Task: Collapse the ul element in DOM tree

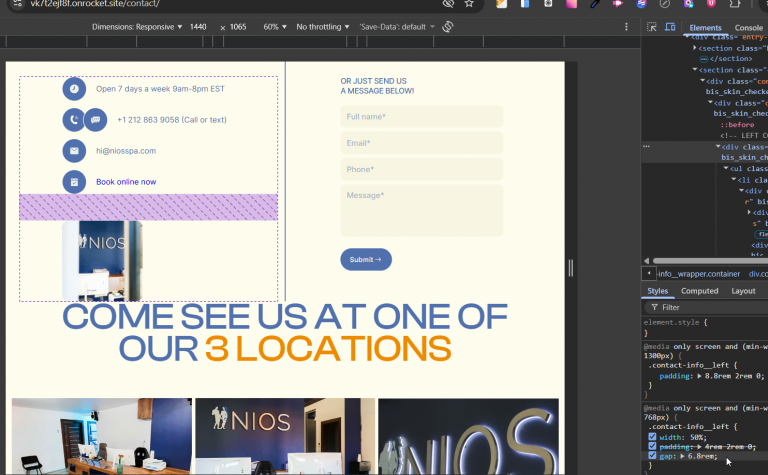Action: tap(726, 168)
